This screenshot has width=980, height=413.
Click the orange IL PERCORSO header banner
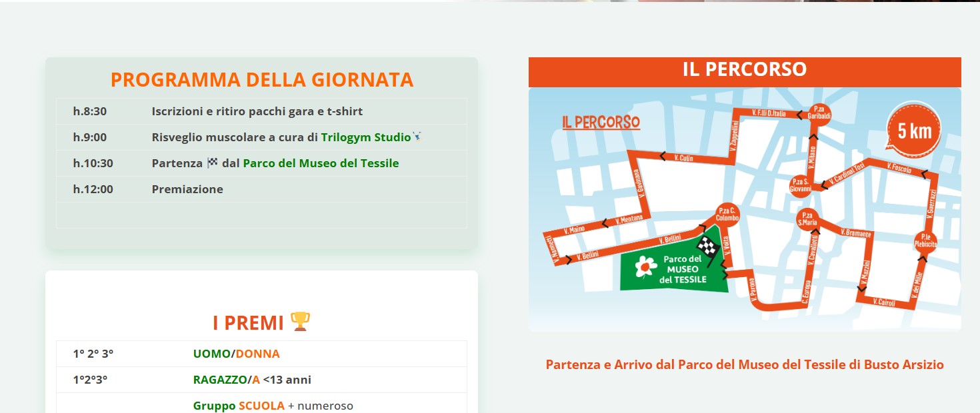click(x=745, y=71)
